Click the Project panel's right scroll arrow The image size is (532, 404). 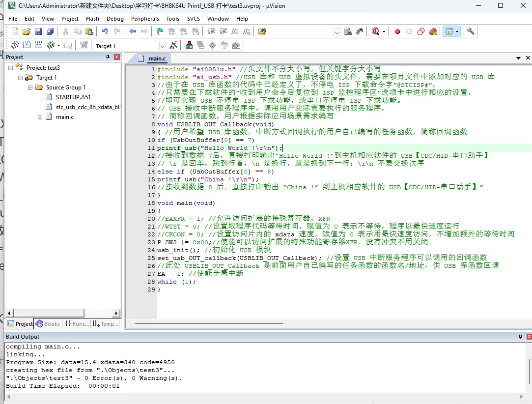(x=117, y=313)
